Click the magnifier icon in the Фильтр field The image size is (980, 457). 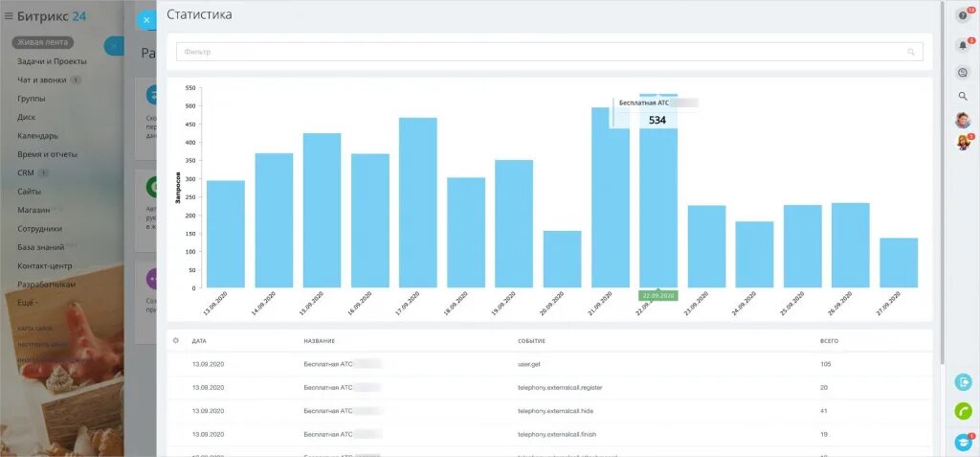(911, 52)
